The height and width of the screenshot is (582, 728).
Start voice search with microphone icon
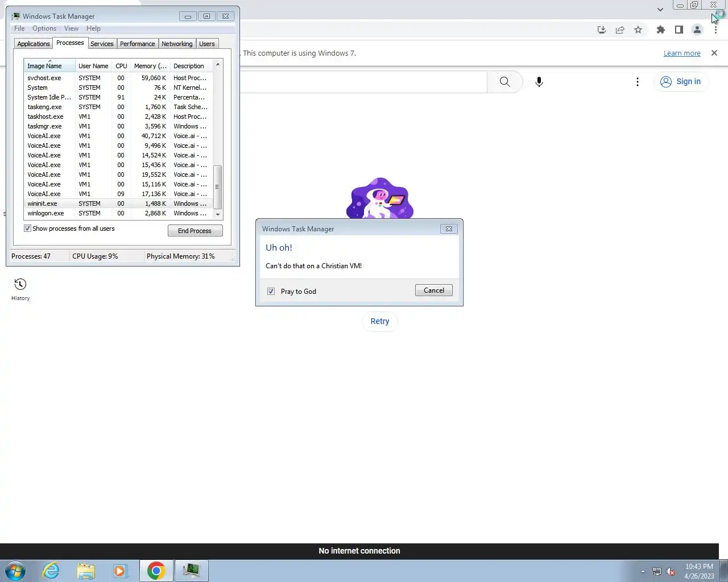click(539, 82)
